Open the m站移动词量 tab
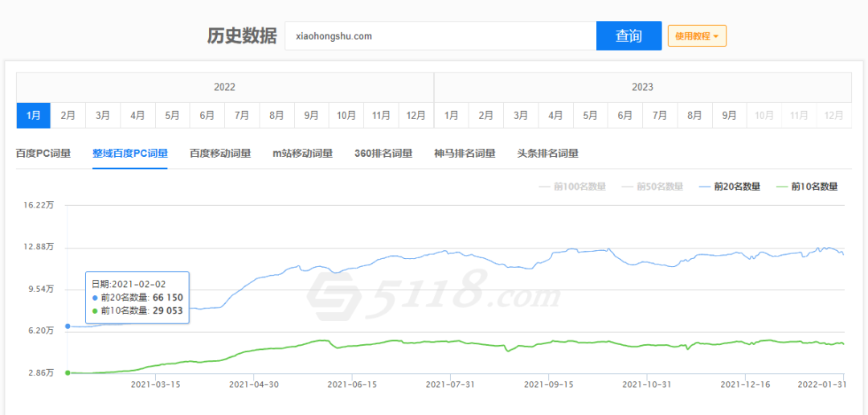868x415 pixels. click(302, 154)
